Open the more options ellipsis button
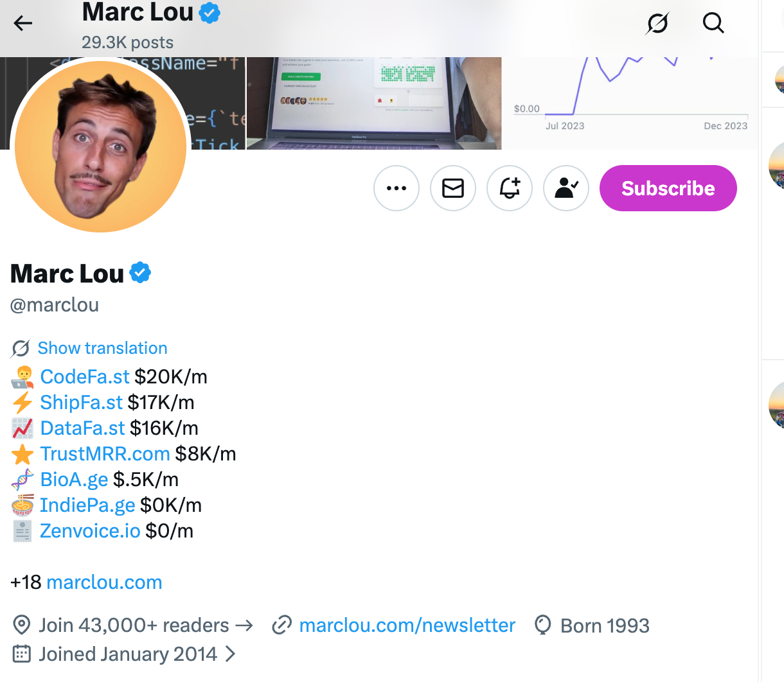784x682 pixels. [396, 188]
